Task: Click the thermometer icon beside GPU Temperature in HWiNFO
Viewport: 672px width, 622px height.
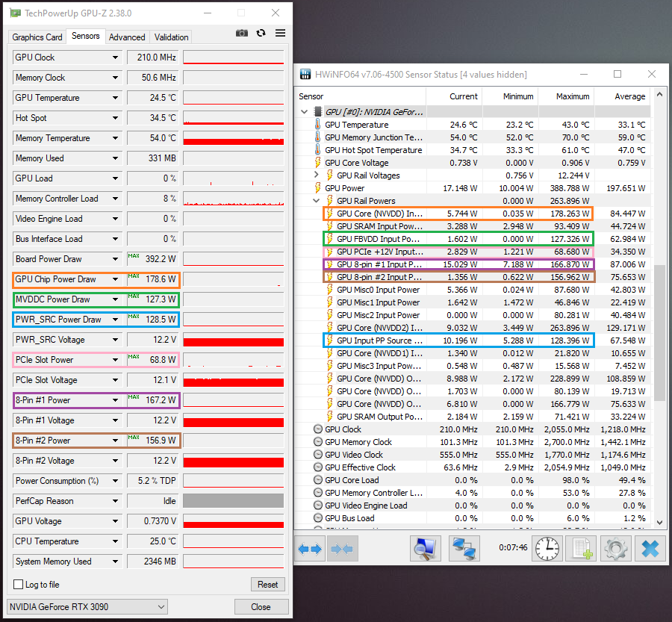Action: (x=317, y=124)
